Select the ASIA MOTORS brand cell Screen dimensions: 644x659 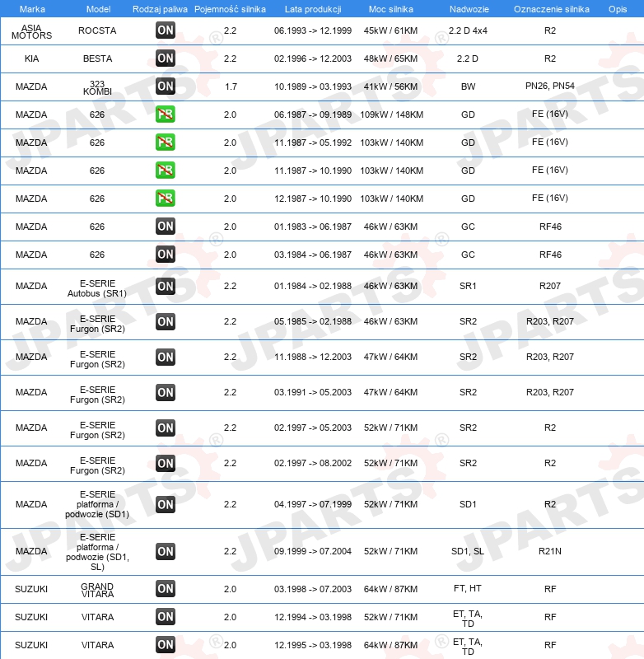pos(31,31)
